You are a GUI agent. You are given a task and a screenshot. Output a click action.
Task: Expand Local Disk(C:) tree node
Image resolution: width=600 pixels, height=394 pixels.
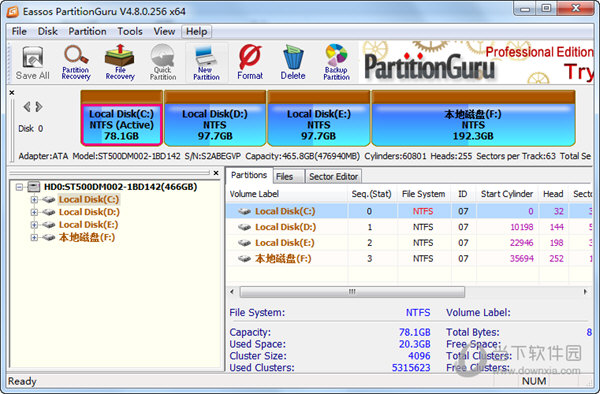34,199
